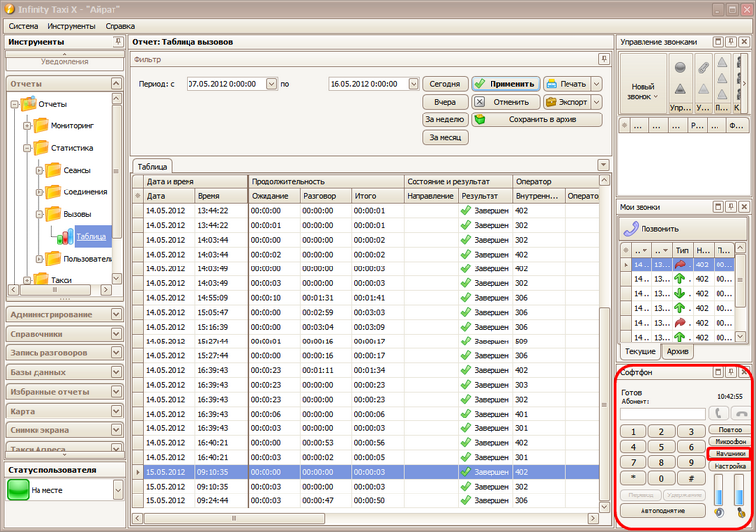Click the Таблица report icon in tree

tap(65, 237)
